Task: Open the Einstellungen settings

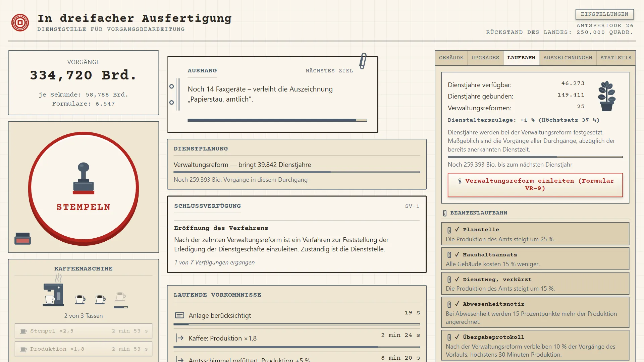Action: point(604,14)
